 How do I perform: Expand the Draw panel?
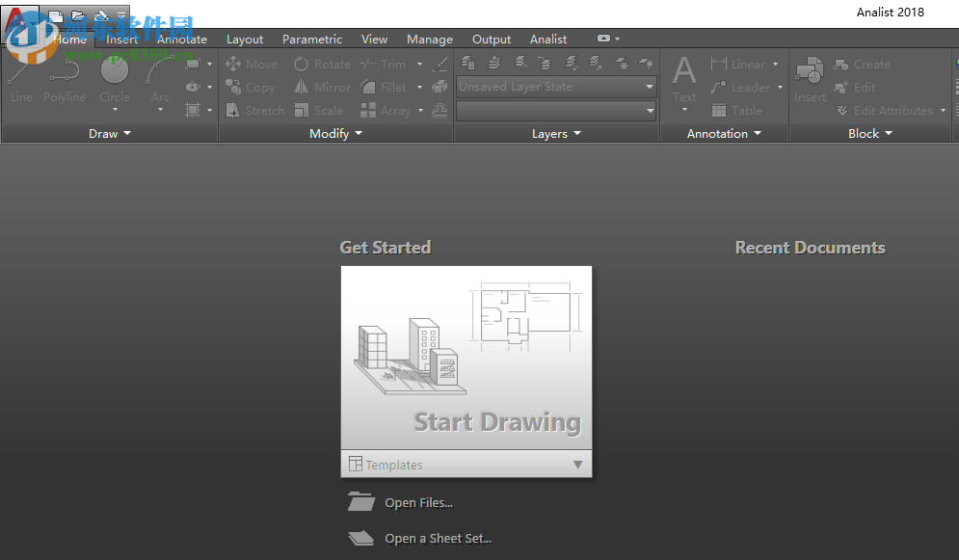[109, 134]
